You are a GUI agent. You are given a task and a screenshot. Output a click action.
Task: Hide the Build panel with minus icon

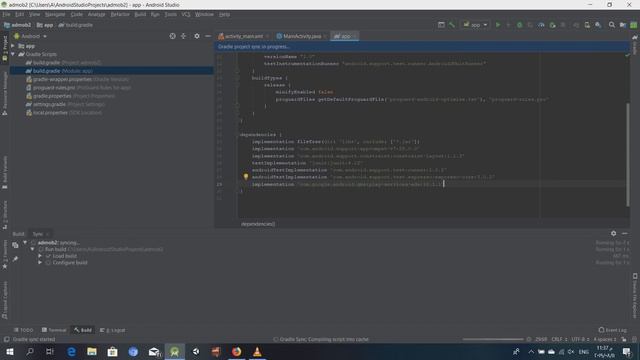[x=624, y=233]
